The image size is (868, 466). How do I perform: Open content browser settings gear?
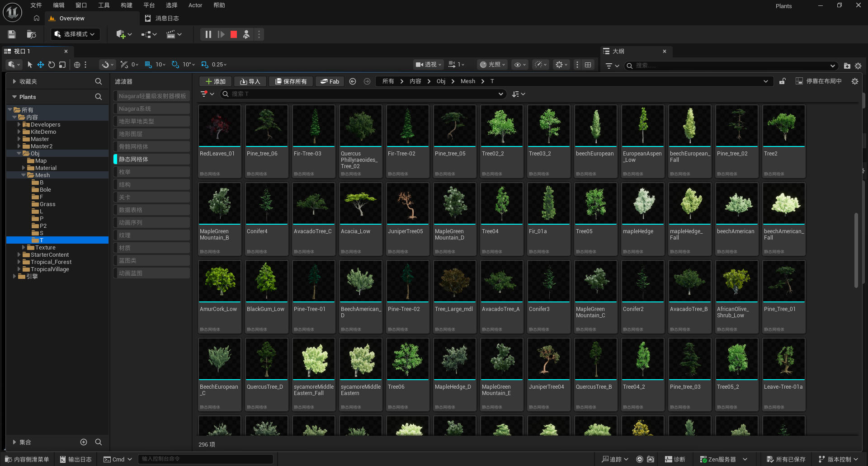854,81
